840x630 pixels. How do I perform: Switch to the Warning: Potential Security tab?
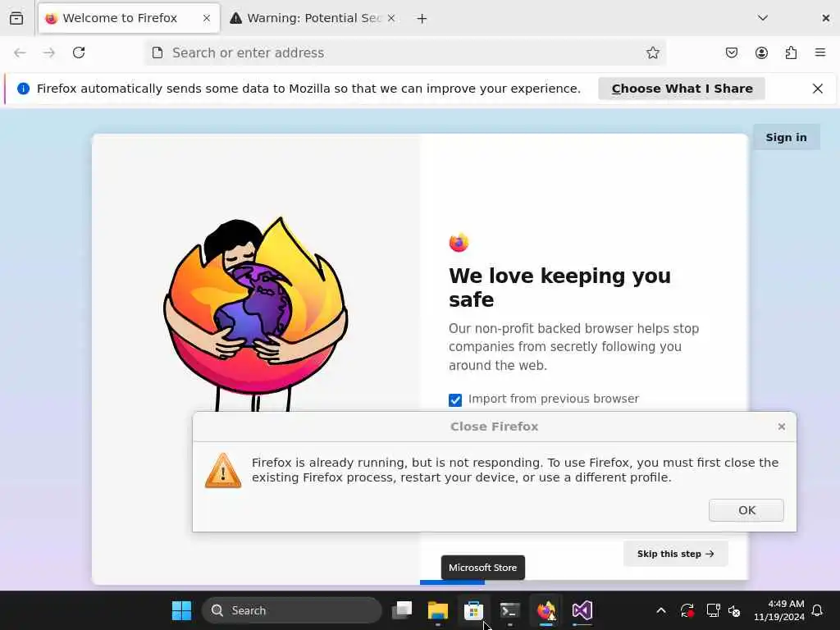pyautogui.click(x=313, y=18)
